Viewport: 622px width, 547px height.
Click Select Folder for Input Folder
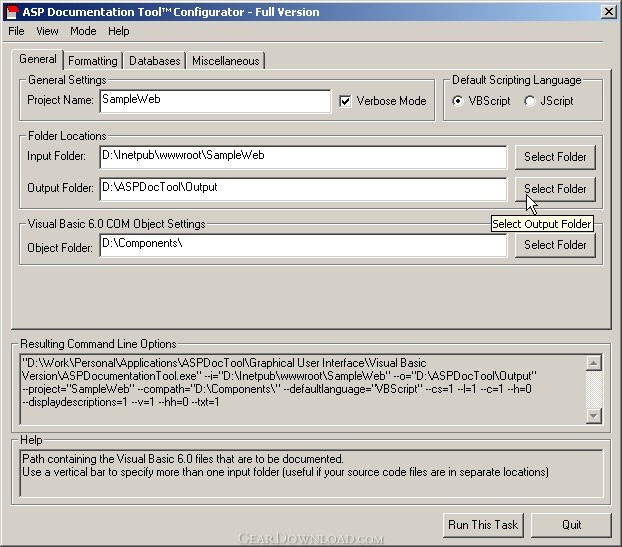coord(555,157)
